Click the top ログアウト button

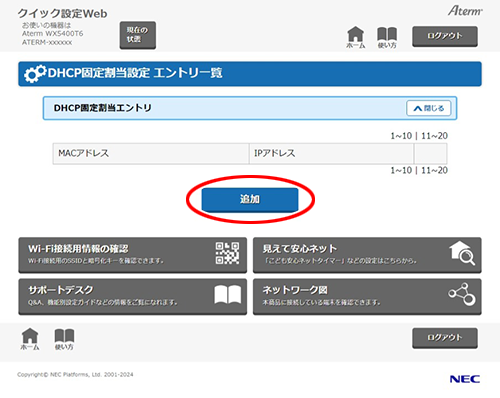[x=445, y=36]
